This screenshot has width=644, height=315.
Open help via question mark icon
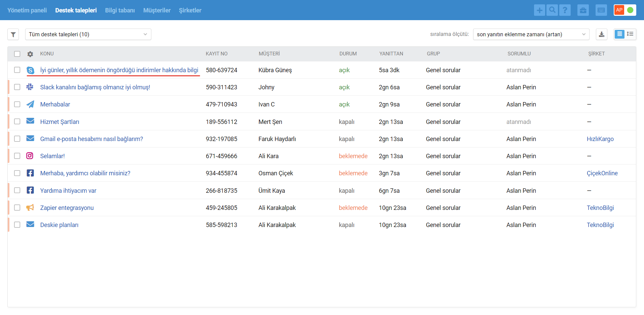pyautogui.click(x=565, y=10)
